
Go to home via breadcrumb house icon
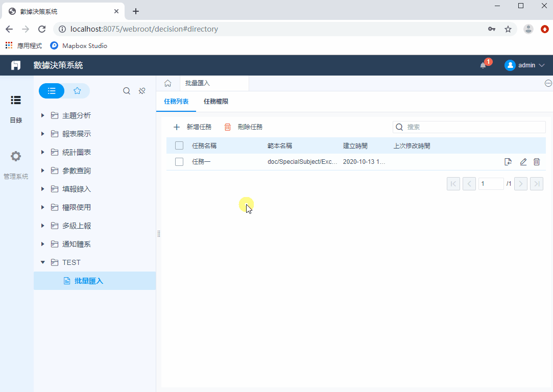coord(168,83)
